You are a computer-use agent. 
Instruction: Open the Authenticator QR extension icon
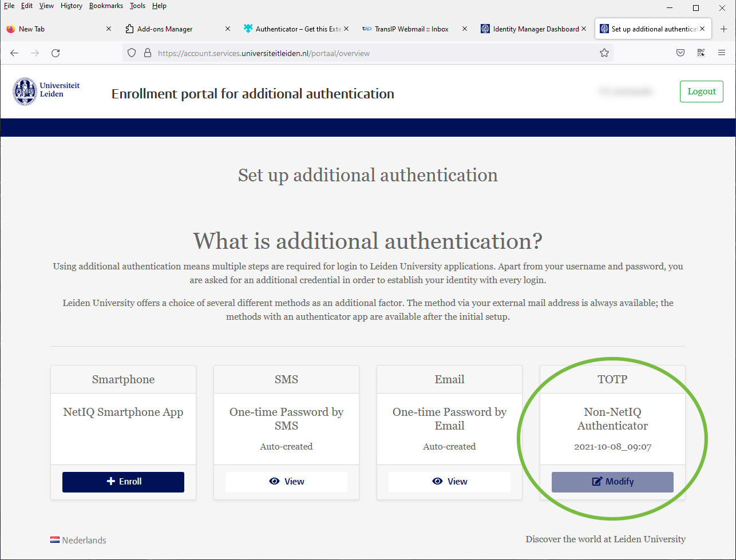(x=701, y=53)
